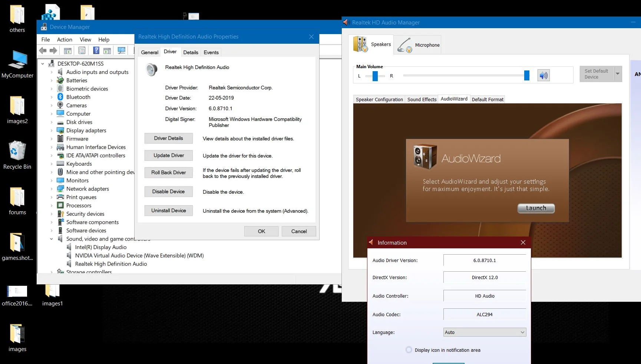Open the Sound Effects tab
This screenshot has width=641, height=364.
(x=422, y=100)
